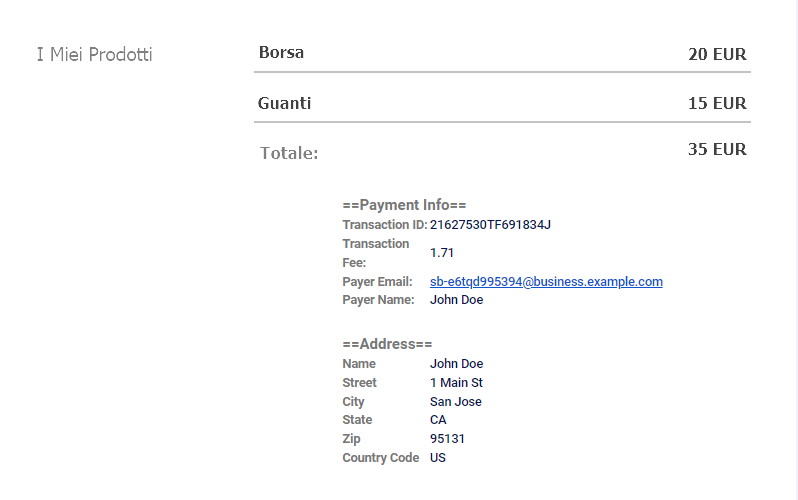Click the 20 EUR price
This screenshot has width=798, height=500.
(x=717, y=54)
